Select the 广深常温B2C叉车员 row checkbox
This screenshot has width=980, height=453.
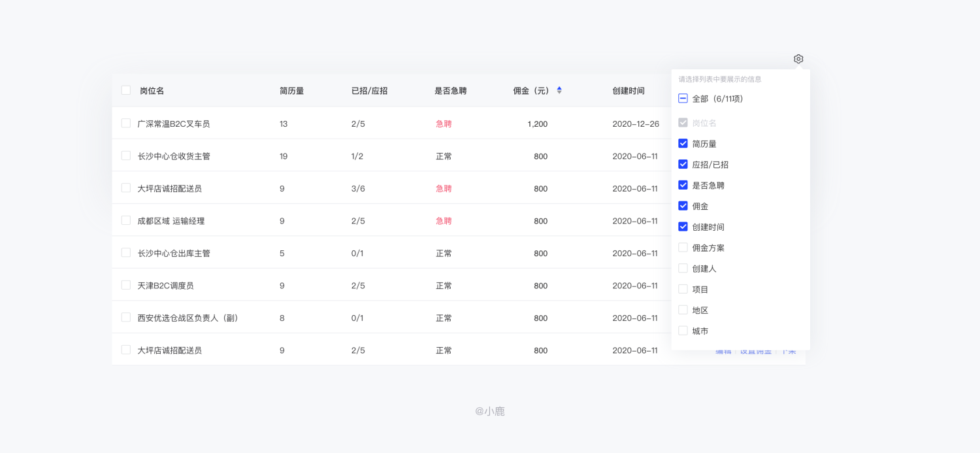pos(126,123)
